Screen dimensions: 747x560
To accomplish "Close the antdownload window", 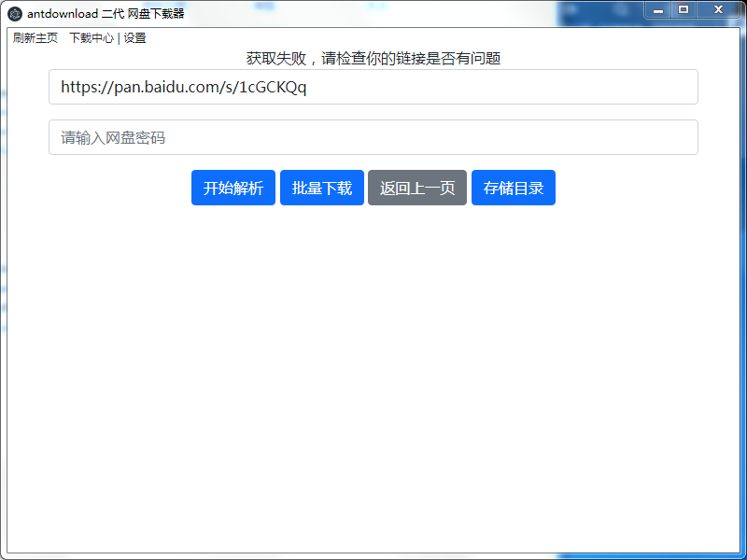I will pos(719,9).
